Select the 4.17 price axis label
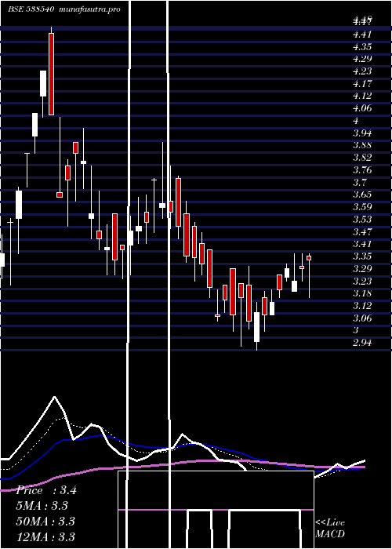 (x=362, y=84)
